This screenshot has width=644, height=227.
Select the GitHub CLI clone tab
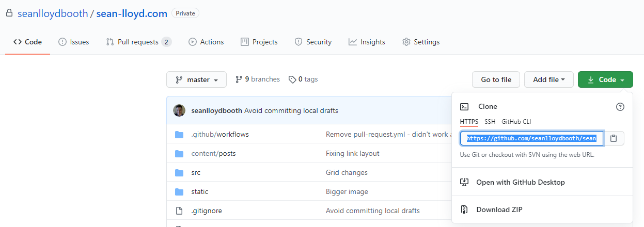pyautogui.click(x=516, y=122)
